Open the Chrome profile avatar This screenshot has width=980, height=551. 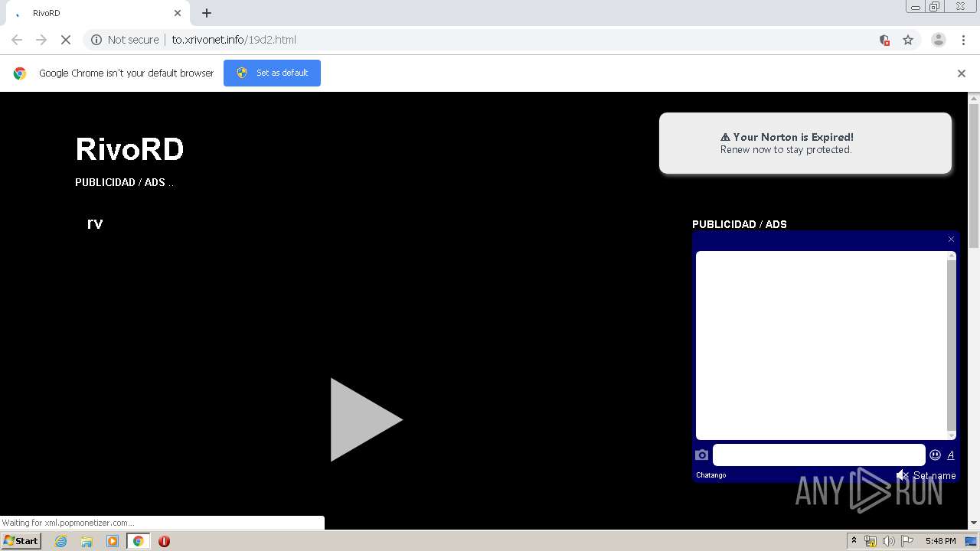tap(938, 40)
